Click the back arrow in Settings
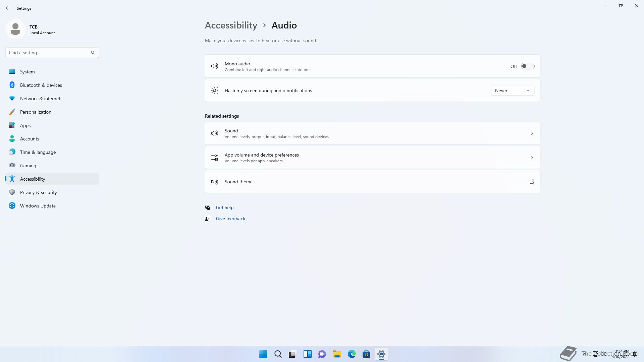 (x=8, y=8)
